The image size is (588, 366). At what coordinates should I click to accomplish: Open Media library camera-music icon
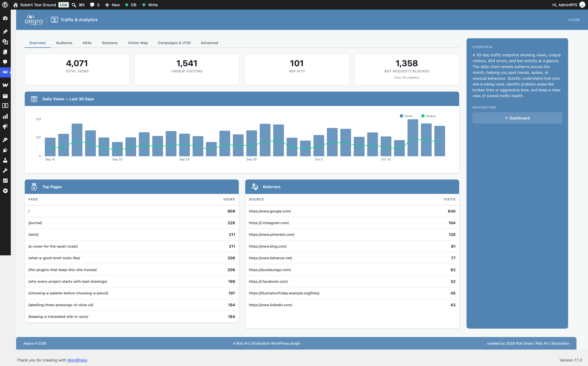point(5,42)
